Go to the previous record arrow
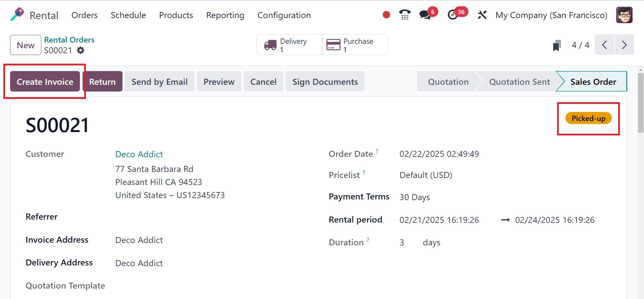This screenshot has height=299, width=644. pyautogui.click(x=604, y=45)
